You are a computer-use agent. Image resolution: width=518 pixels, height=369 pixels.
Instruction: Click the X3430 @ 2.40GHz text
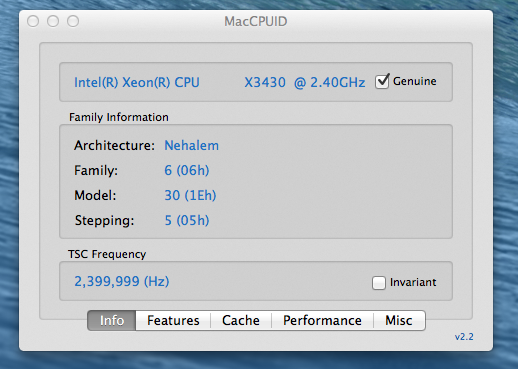[x=305, y=82]
